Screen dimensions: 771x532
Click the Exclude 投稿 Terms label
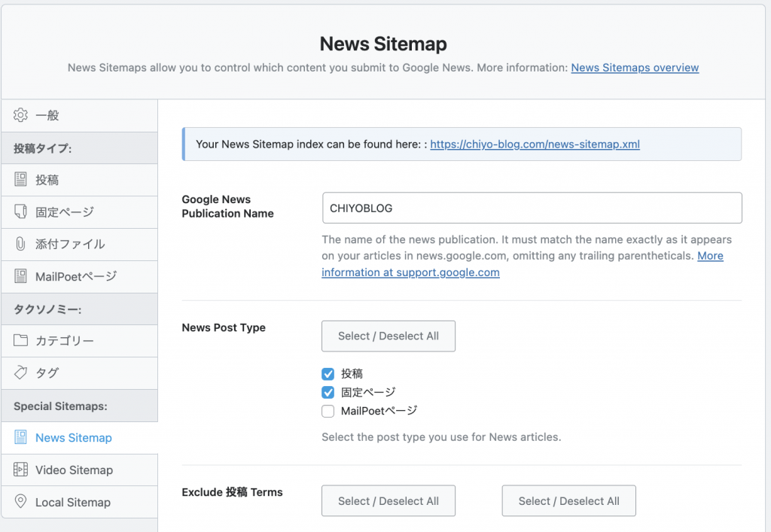(232, 492)
